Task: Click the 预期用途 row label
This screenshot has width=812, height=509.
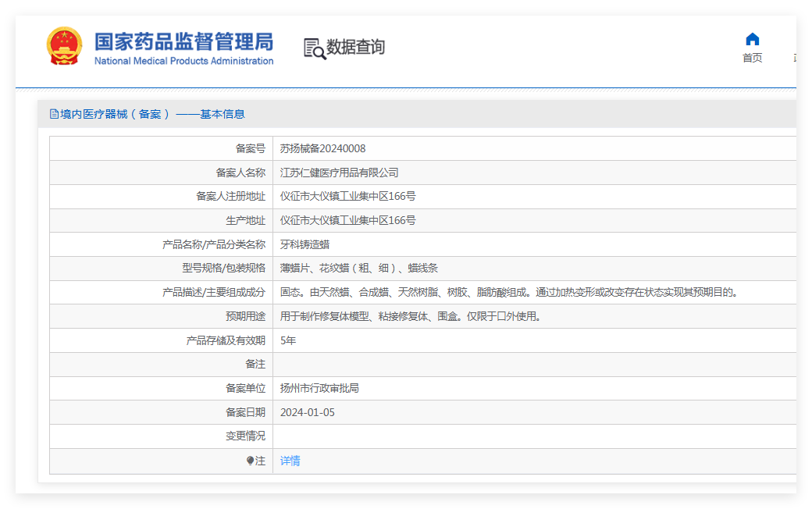Action: [245, 316]
